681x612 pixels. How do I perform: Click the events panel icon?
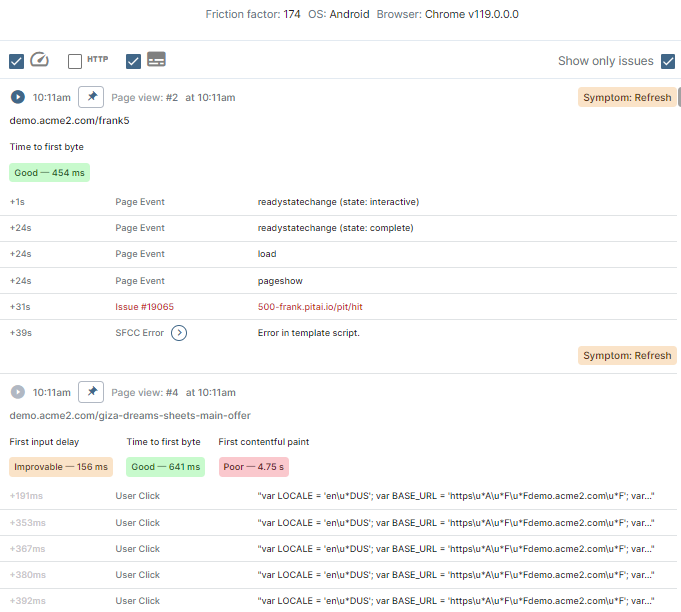tap(156, 60)
